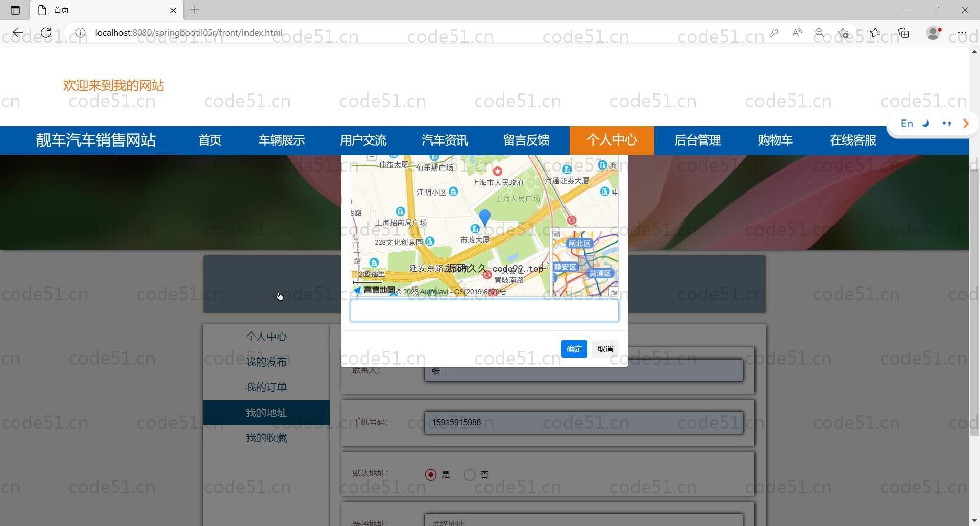Image resolution: width=980 pixels, height=526 pixels.
Task: Click the 高德地图 logo on the map
Action: point(374,290)
